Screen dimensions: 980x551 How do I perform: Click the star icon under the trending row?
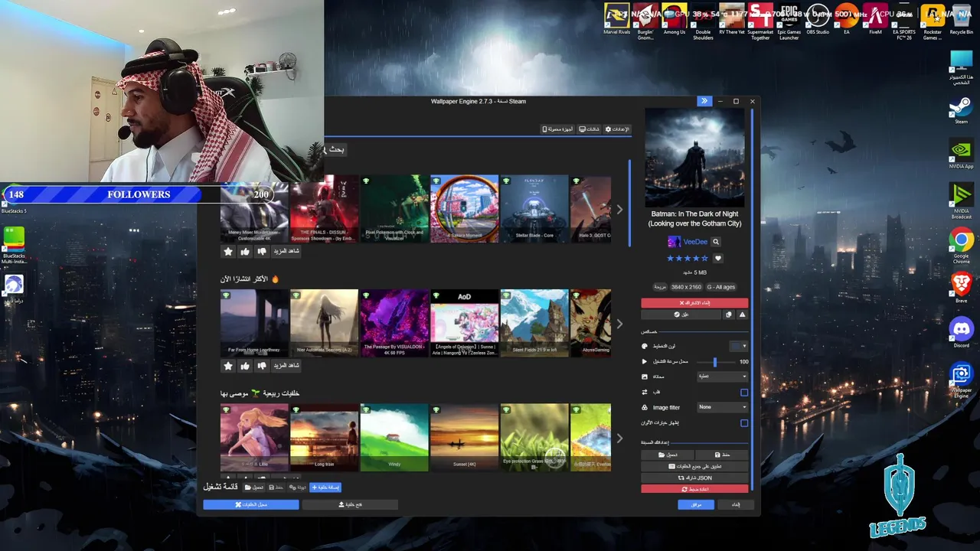click(228, 366)
